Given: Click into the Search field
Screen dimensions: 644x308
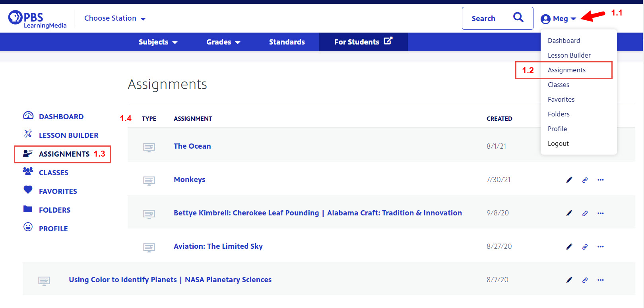Looking at the screenshot, I should [487, 19].
